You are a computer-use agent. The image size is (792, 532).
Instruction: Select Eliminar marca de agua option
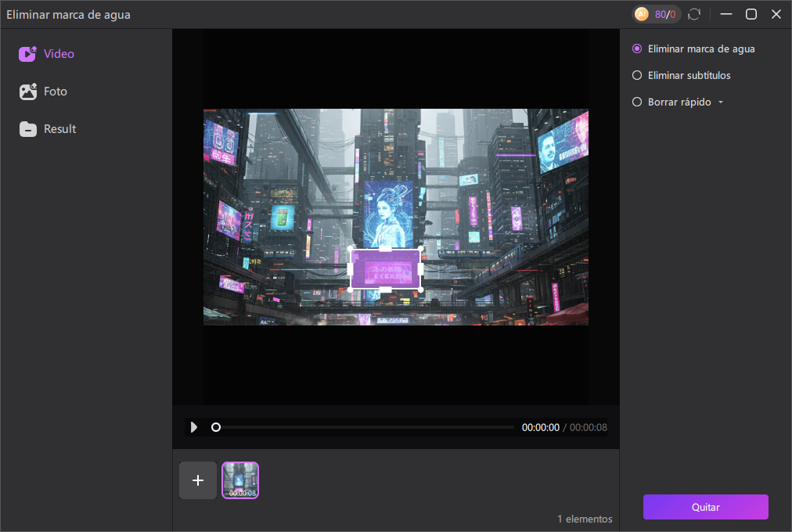tap(637, 49)
